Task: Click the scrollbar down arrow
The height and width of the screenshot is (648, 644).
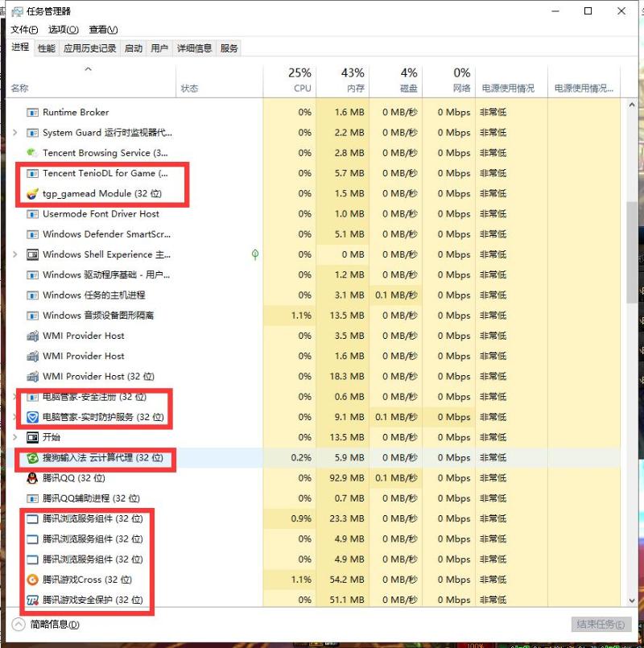Action: click(x=632, y=601)
